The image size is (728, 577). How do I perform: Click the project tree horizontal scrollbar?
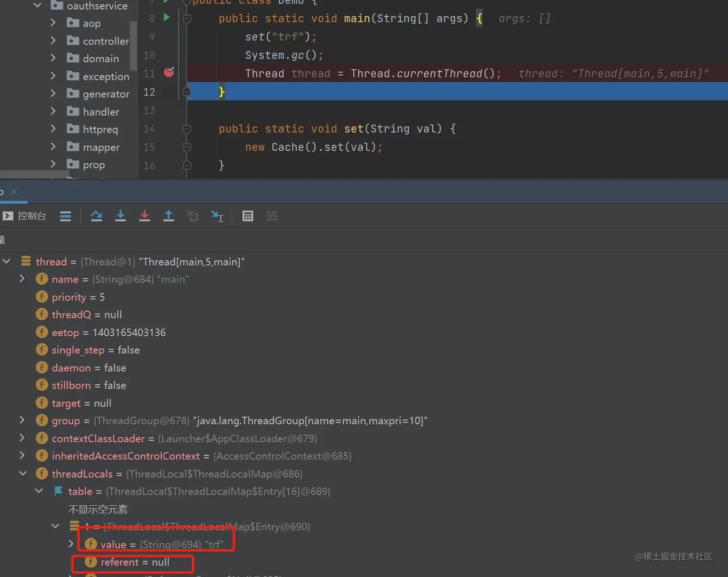[x=35, y=174]
